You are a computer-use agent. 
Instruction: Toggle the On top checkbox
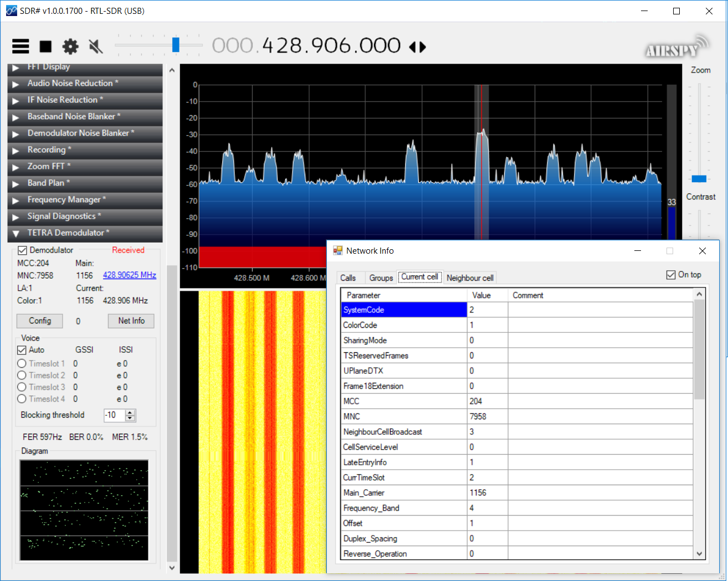(671, 275)
